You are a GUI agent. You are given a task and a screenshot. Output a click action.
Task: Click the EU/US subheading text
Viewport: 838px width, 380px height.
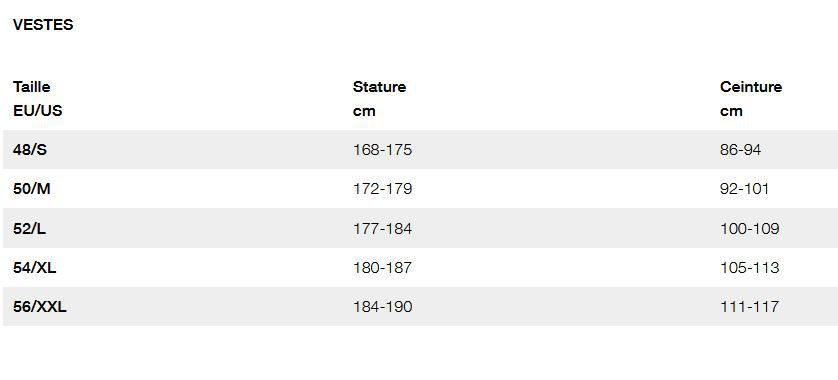pos(37,111)
